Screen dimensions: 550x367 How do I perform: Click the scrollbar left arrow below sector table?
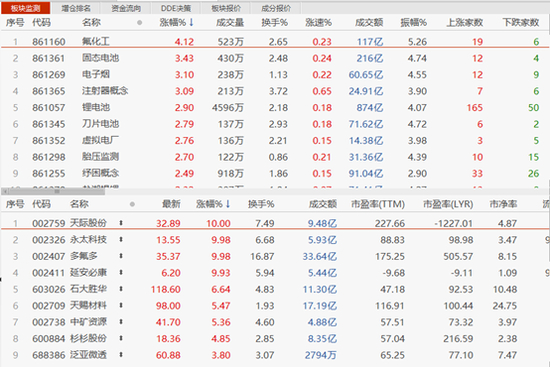pos(5,192)
